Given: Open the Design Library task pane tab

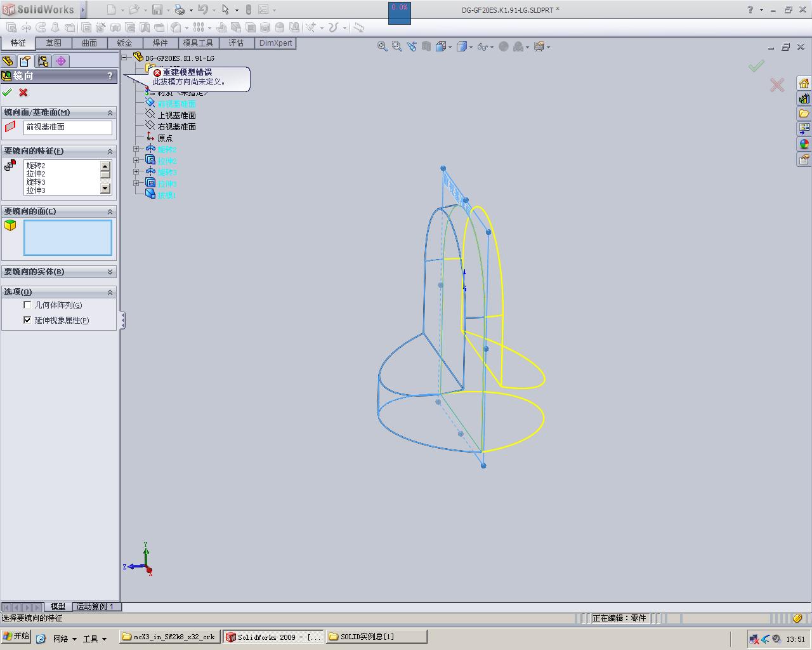Looking at the screenshot, I should tap(804, 99).
